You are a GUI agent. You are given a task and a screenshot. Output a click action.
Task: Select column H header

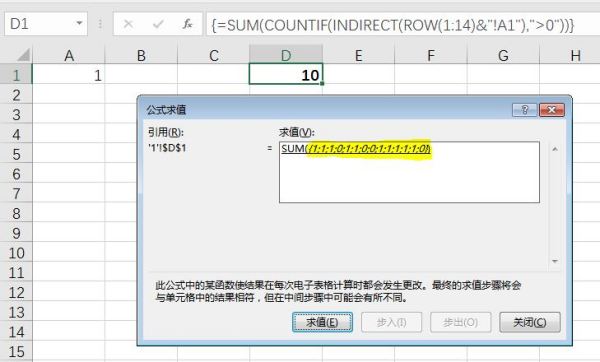tap(570, 56)
